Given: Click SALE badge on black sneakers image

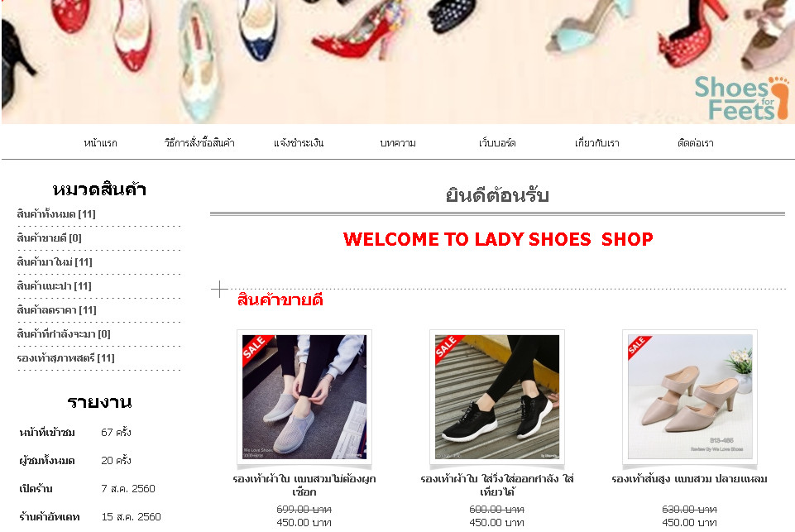Looking at the screenshot, I should (448, 349).
